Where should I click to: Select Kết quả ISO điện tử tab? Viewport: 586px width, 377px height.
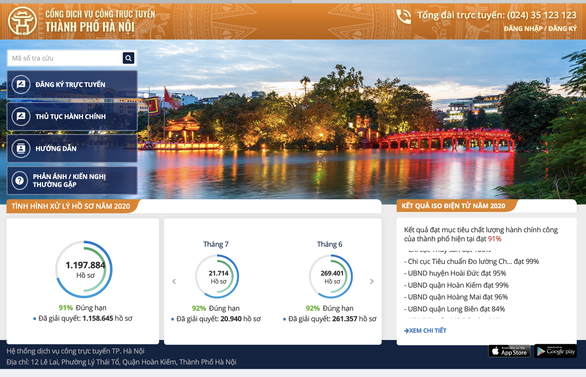pyautogui.click(x=457, y=206)
